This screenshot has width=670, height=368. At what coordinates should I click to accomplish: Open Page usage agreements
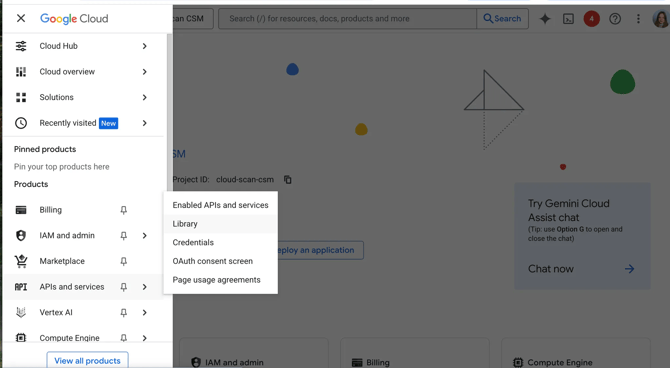coord(220,280)
